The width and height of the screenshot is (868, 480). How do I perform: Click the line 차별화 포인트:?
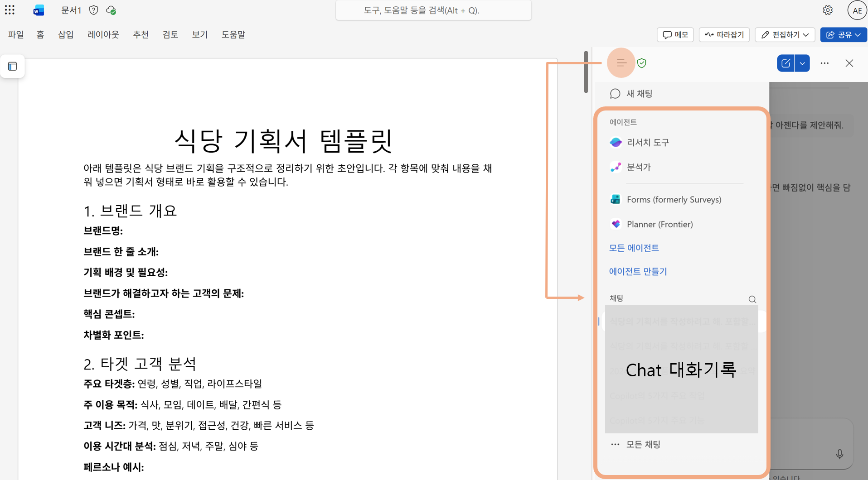(x=113, y=335)
